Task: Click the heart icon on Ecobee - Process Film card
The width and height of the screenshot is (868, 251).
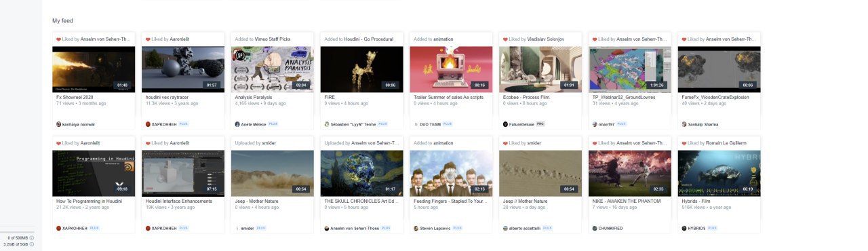Action: click(506, 39)
